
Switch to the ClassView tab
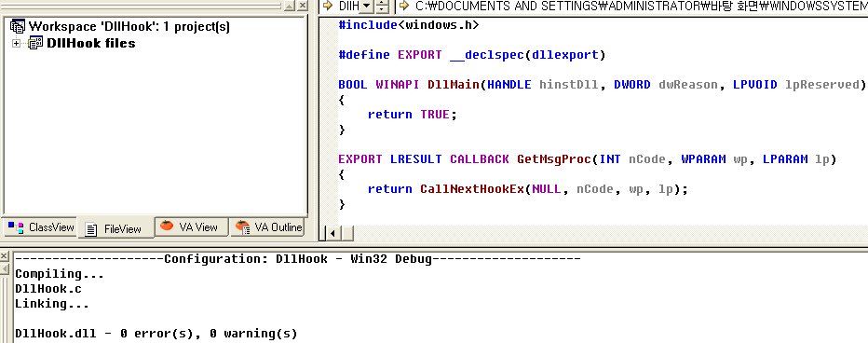pyautogui.click(x=40, y=227)
